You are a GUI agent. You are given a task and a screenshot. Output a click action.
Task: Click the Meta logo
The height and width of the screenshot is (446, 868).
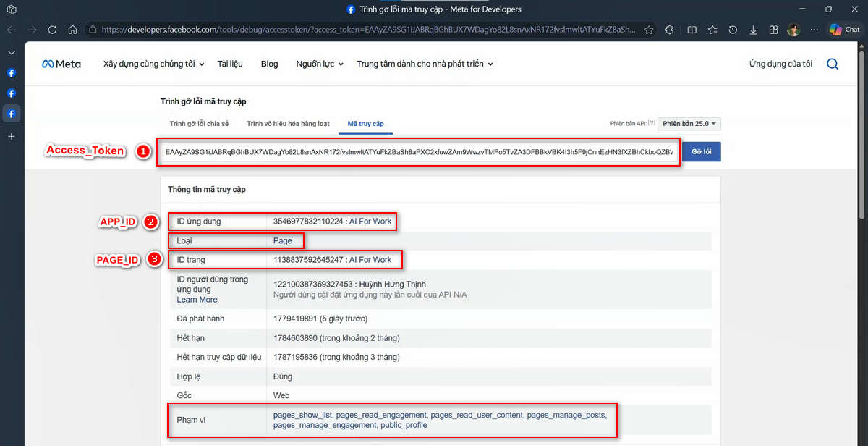(x=61, y=64)
